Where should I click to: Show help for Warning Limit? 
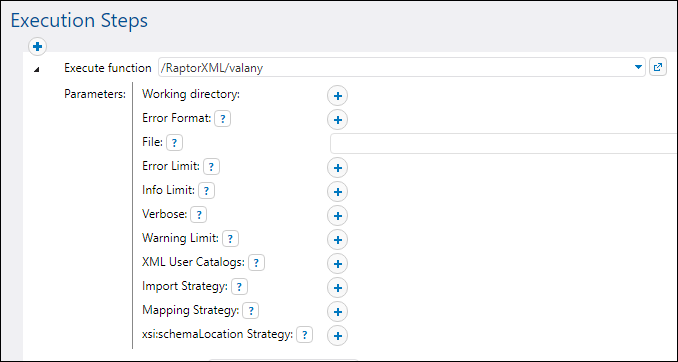(230, 239)
